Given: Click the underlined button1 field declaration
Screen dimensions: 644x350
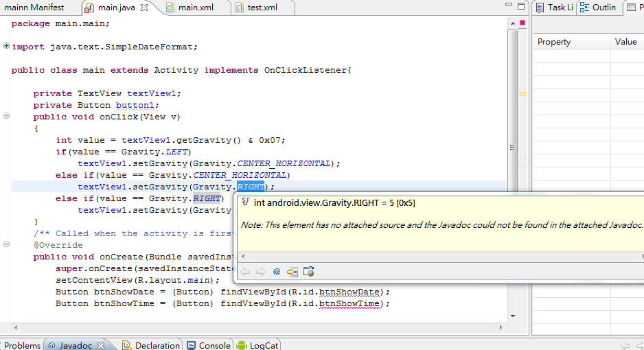Looking at the screenshot, I should [135, 105].
